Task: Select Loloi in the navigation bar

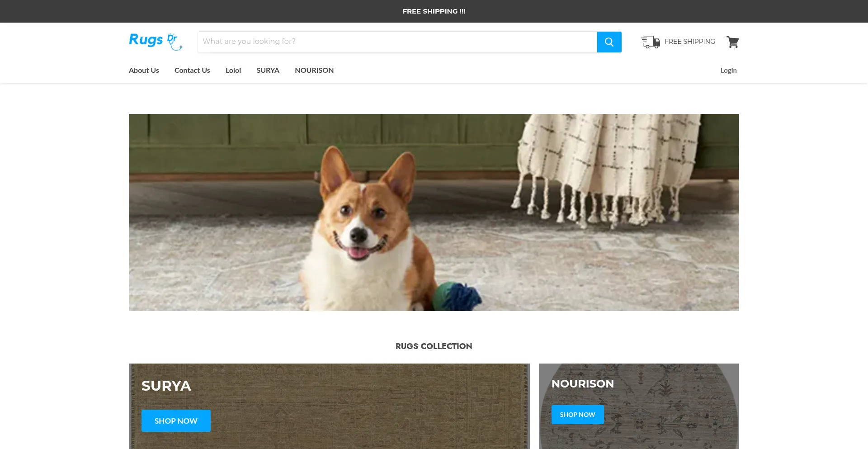Action: coord(233,71)
